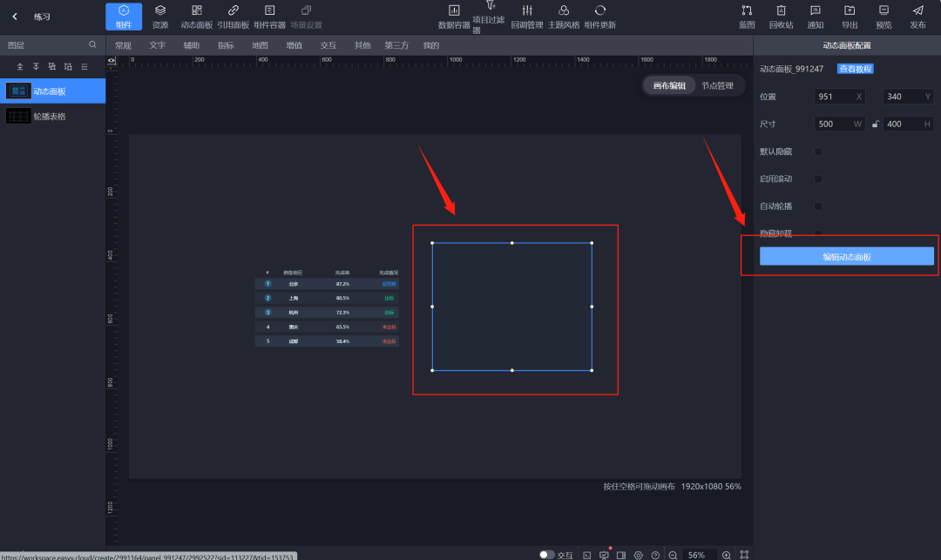The width and height of the screenshot is (941, 560).
Task: Click the 编辑动态面板 button
Action: [x=847, y=257]
